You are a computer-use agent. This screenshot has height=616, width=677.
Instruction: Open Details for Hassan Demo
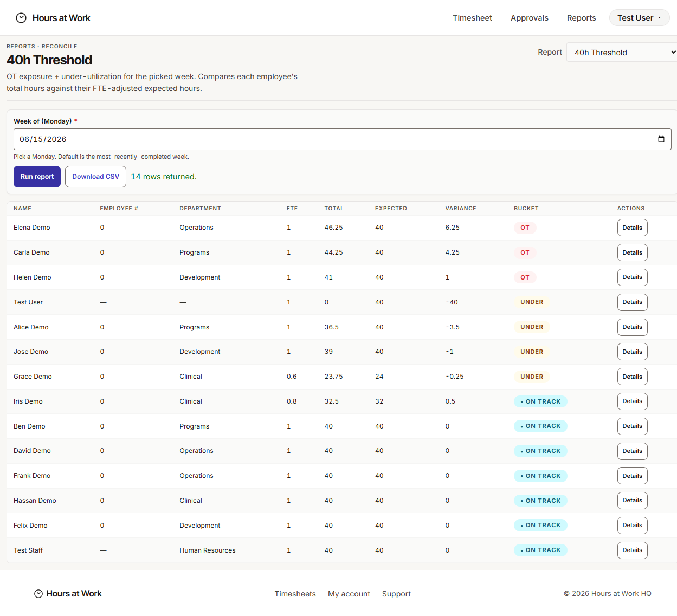click(632, 501)
